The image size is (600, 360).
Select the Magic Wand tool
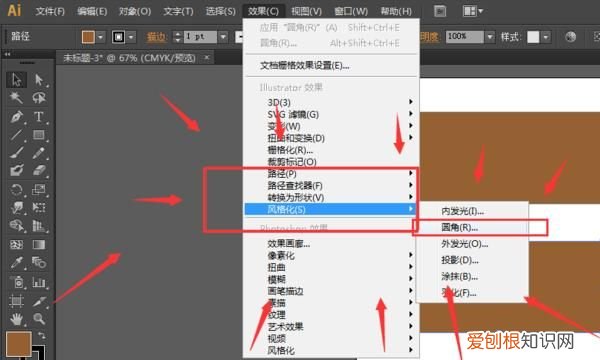(x=16, y=98)
